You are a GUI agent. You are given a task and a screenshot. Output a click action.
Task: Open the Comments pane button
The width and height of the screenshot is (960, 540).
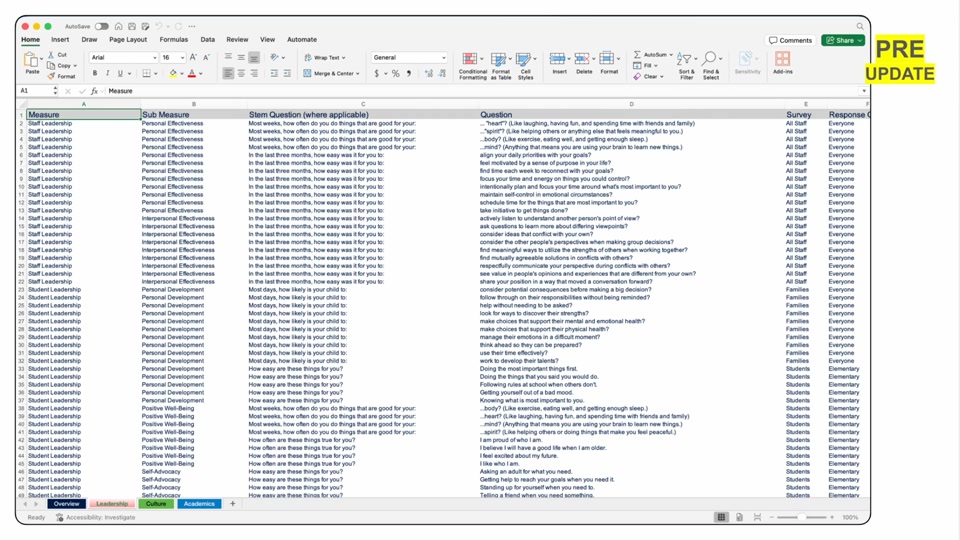[x=790, y=40]
